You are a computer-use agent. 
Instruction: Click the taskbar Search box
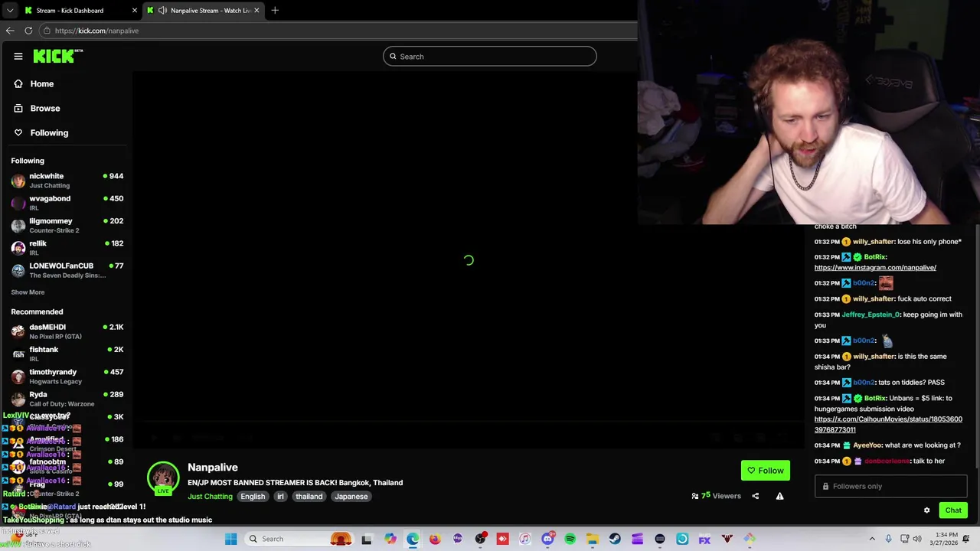point(299,539)
